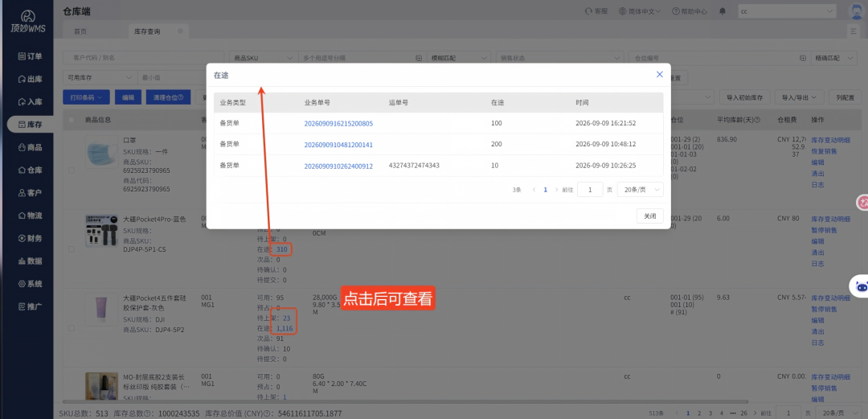Open order link 2026090910262400912
The image size is (868, 419).
click(x=338, y=165)
